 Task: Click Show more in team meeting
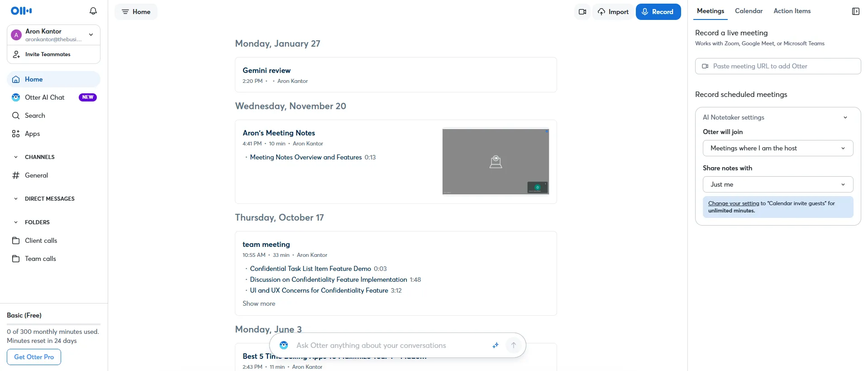coord(259,304)
